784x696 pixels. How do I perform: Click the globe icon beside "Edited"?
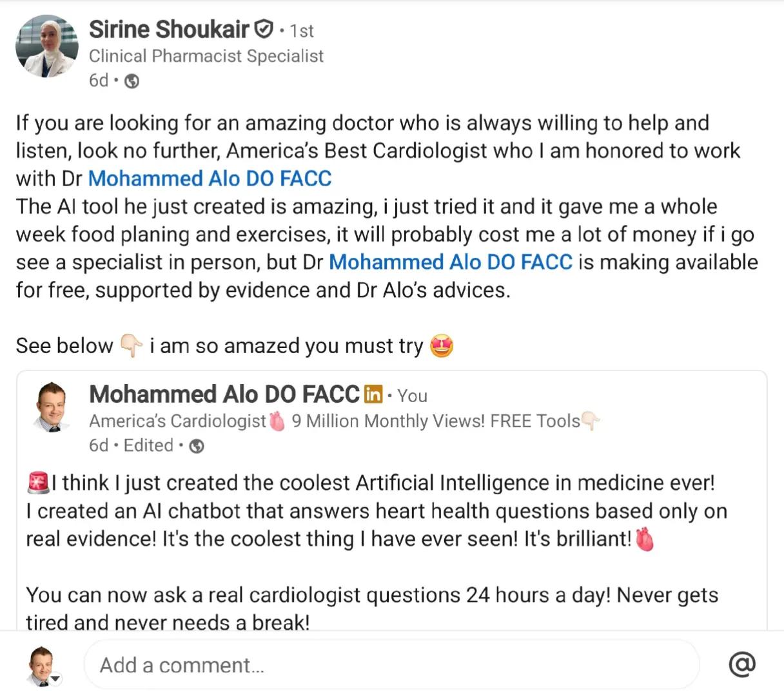[197, 446]
